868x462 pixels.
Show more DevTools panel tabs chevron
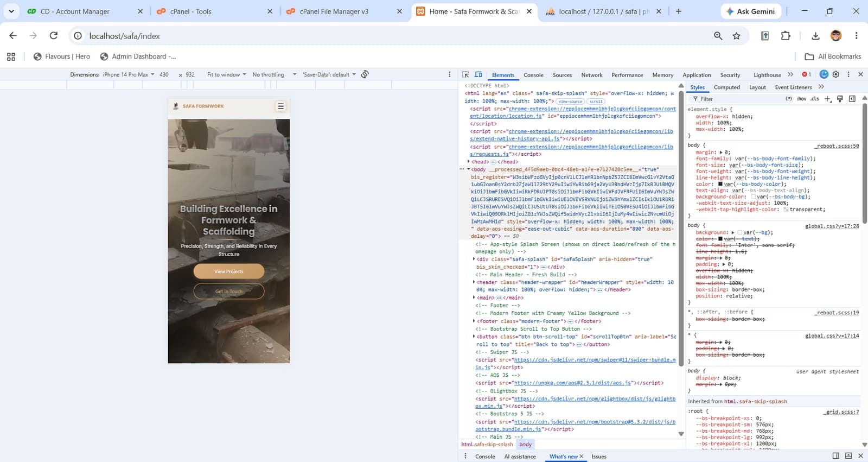(x=790, y=74)
